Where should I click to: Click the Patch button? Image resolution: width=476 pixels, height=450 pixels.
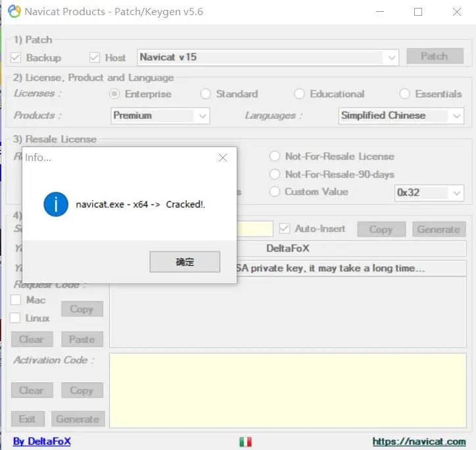coord(435,56)
